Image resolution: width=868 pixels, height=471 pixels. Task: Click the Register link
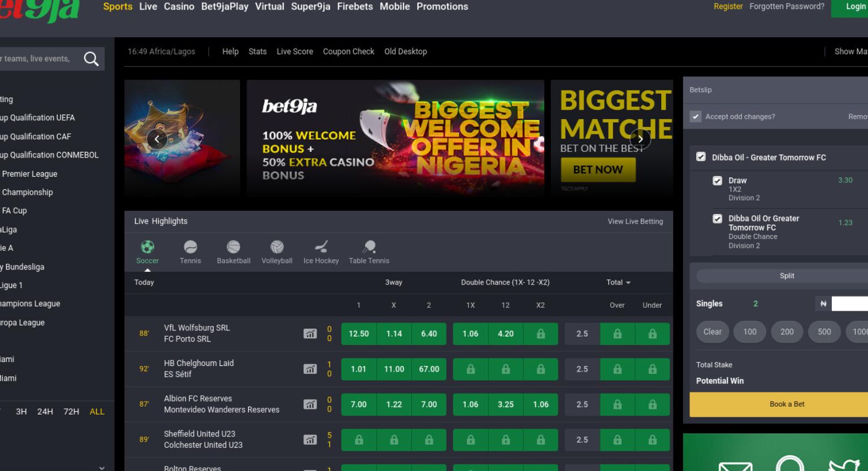tap(728, 6)
